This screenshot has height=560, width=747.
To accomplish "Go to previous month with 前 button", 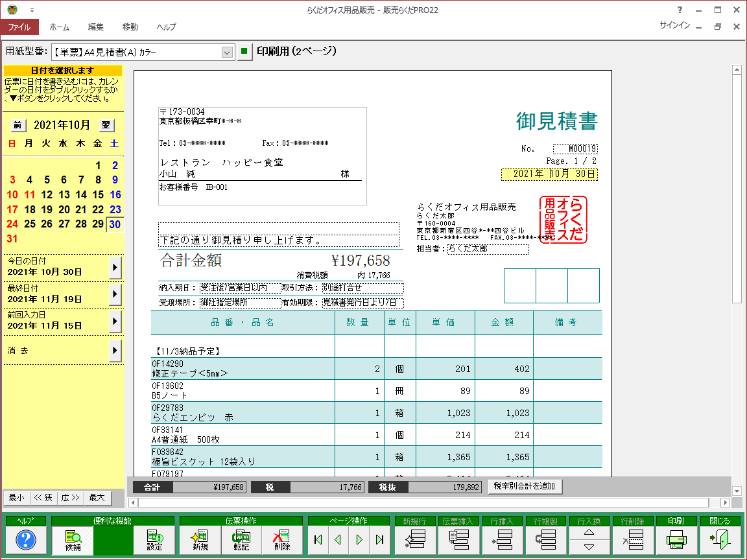I will click(x=18, y=125).
